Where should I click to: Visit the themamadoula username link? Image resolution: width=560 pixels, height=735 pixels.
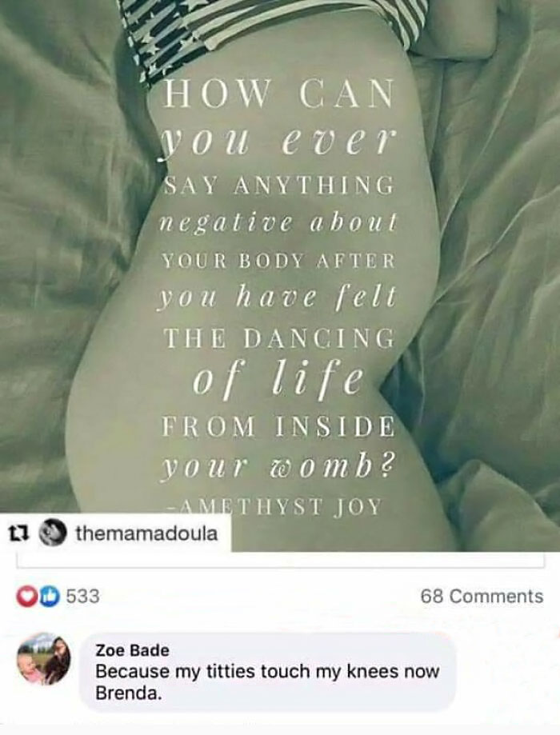coord(147,533)
